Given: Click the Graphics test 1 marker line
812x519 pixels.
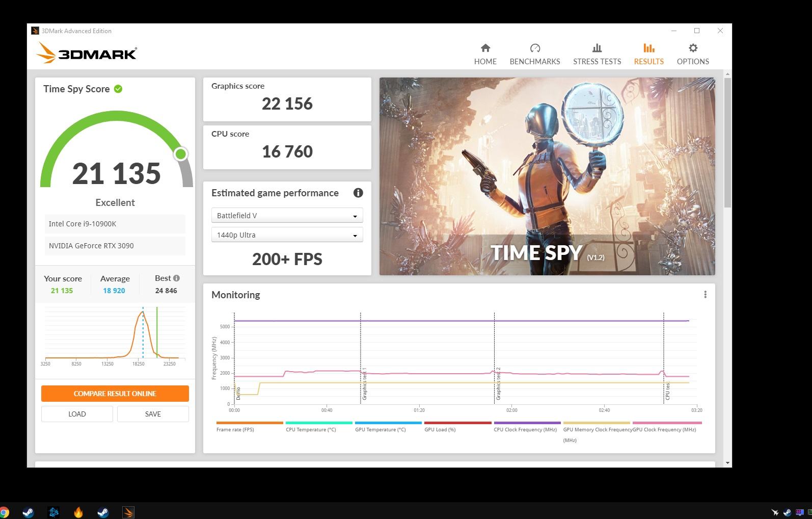Looking at the screenshot, I should (361, 358).
